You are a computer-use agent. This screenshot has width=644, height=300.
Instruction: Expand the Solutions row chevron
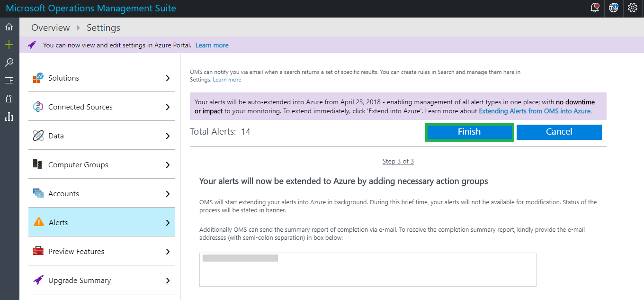coord(168,78)
